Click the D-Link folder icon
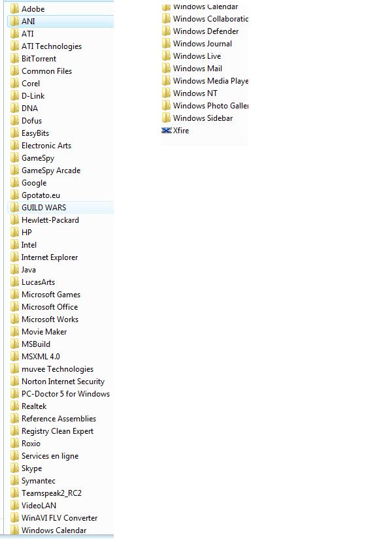 14,95
